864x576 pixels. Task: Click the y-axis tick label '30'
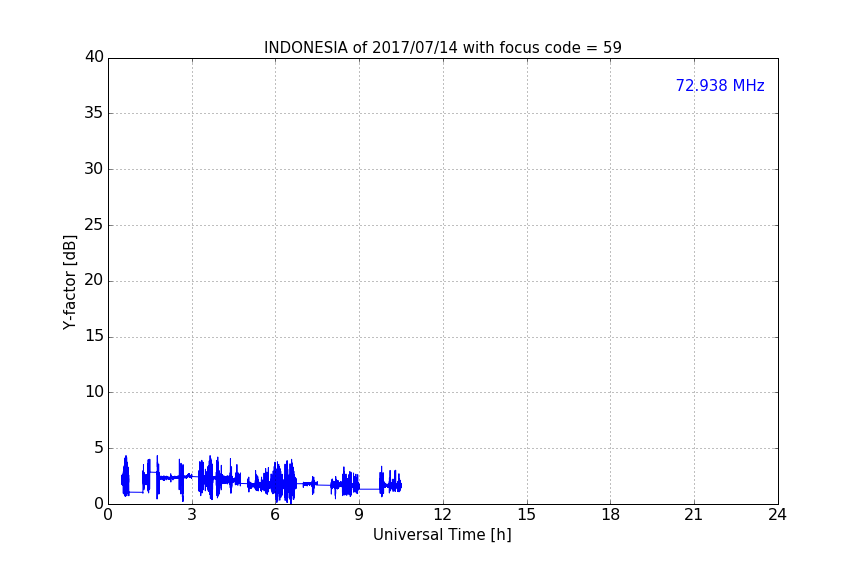(94, 169)
